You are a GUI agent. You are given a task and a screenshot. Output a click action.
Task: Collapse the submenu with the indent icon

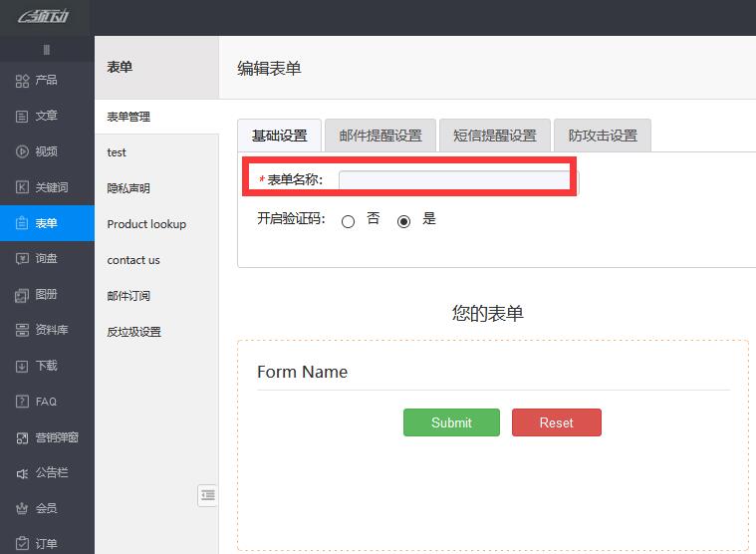208,495
